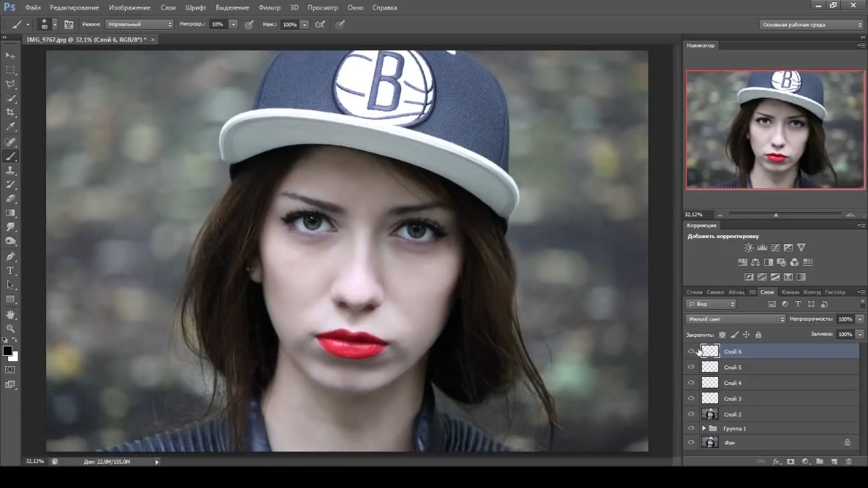Select the Gradient tool
Viewport: 868px width, 488px height.
click(x=11, y=213)
